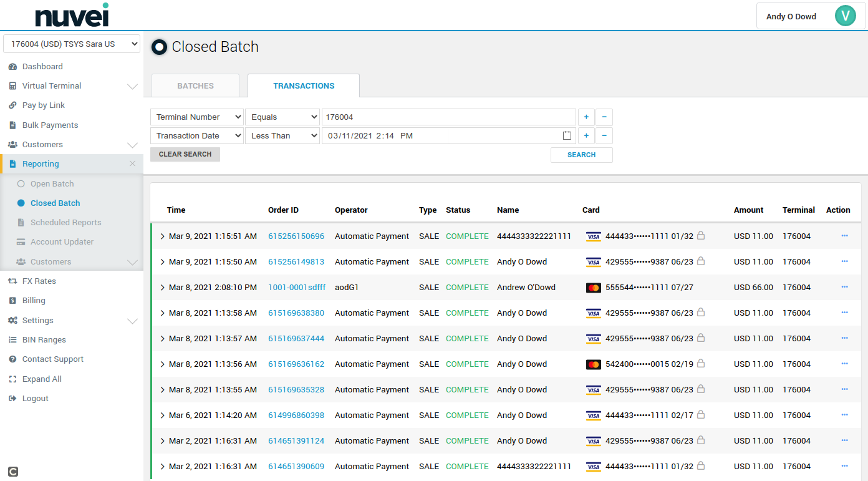
Task: Open Scheduled Reports in the sidebar
Action: pyautogui.click(x=65, y=223)
